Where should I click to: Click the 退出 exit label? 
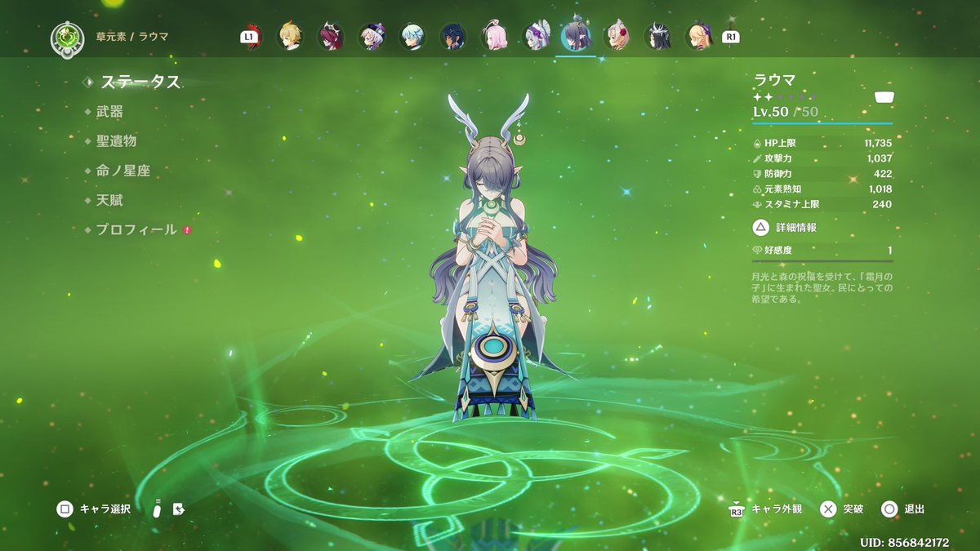pos(915,509)
